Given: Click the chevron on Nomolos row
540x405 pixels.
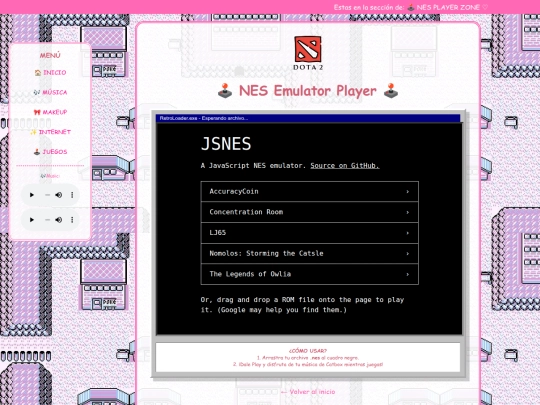Looking at the screenshot, I should [408, 253].
